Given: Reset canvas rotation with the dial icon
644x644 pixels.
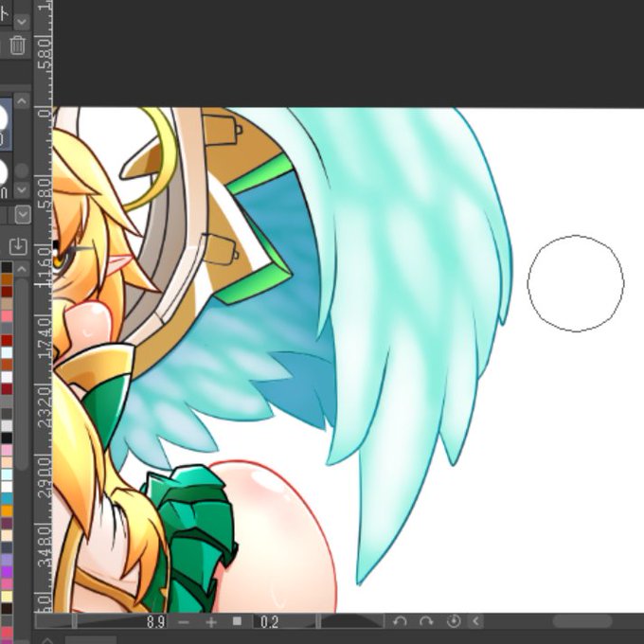Looking at the screenshot, I should tap(454, 621).
